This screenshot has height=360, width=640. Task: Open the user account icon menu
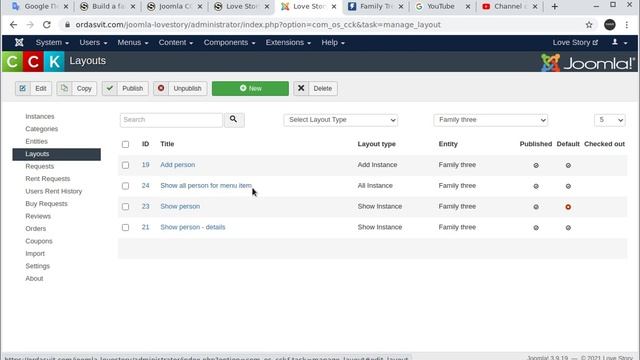[619, 42]
